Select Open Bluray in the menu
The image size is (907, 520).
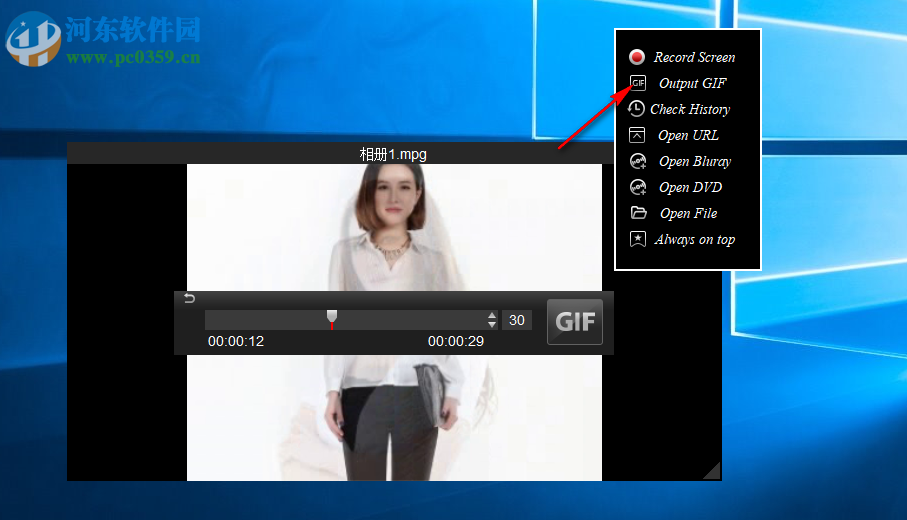695,161
